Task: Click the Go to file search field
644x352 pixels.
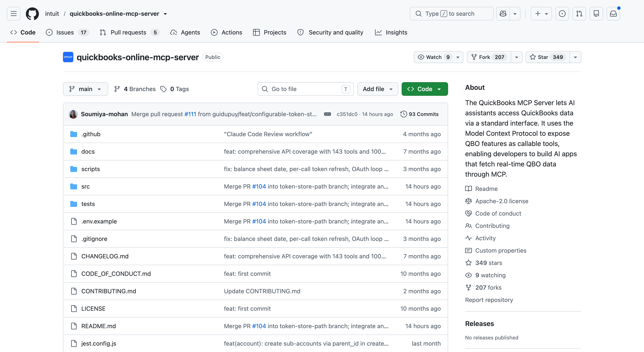Action: click(306, 89)
